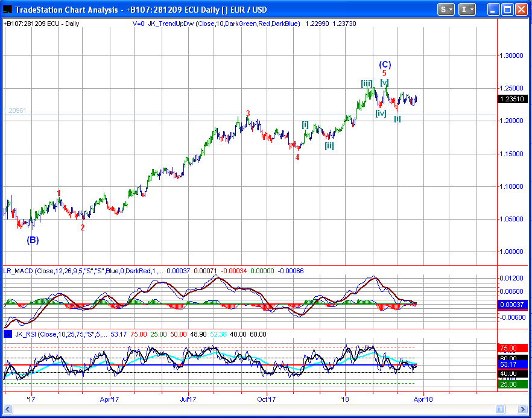The height and width of the screenshot is (418, 532).
Task: Click the Apr'18 date axis label
Action: pos(423,399)
